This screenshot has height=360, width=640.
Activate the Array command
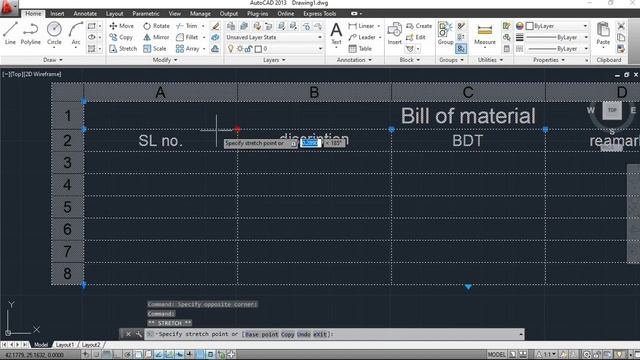[188, 49]
